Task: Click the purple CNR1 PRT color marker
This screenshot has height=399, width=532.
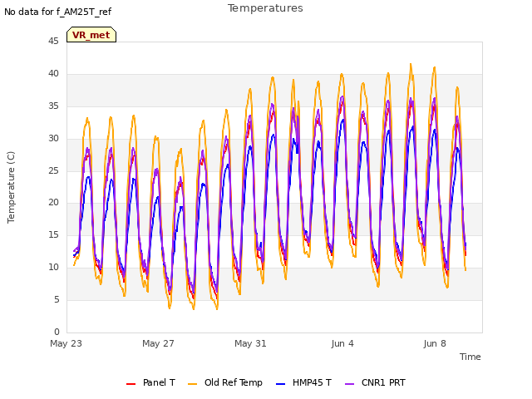Action: [349, 384]
